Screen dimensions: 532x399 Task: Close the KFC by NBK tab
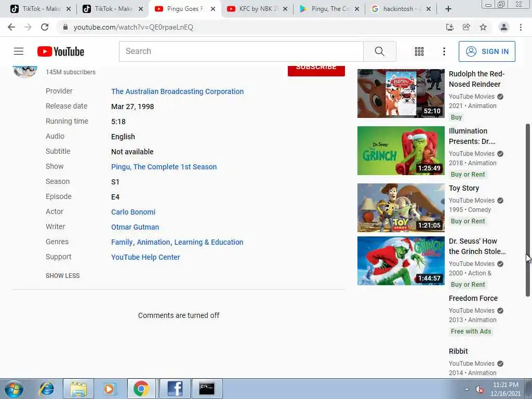click(285, 9)
